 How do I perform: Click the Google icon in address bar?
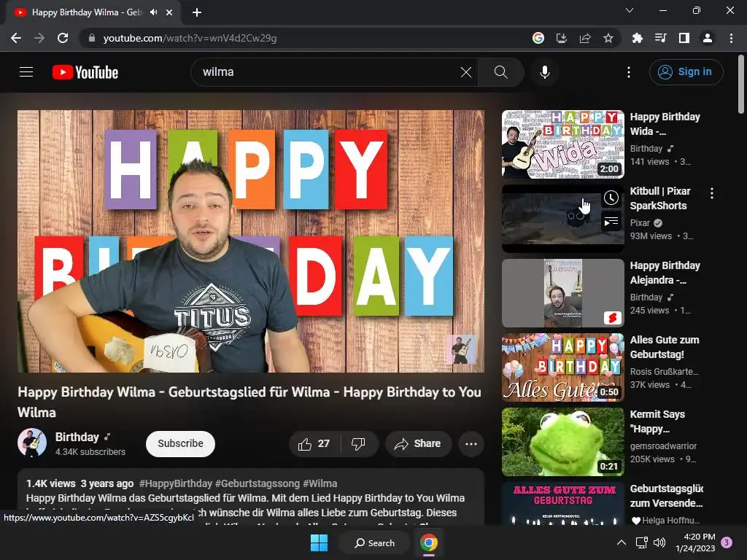pyautogui.click(x=538, y=38)
